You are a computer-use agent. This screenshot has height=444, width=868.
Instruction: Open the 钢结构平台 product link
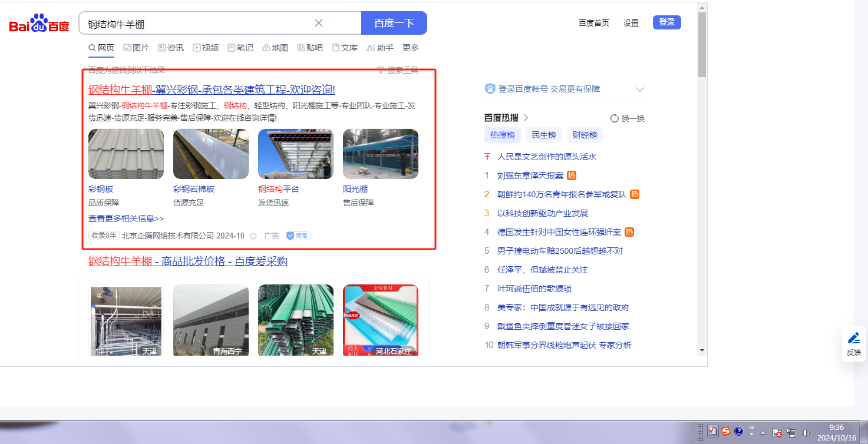pyautogui.click(x=279, y=189)
